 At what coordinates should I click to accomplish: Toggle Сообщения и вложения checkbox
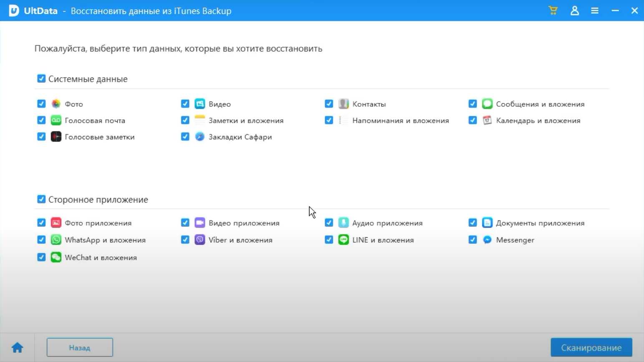[x=473, y=103]
